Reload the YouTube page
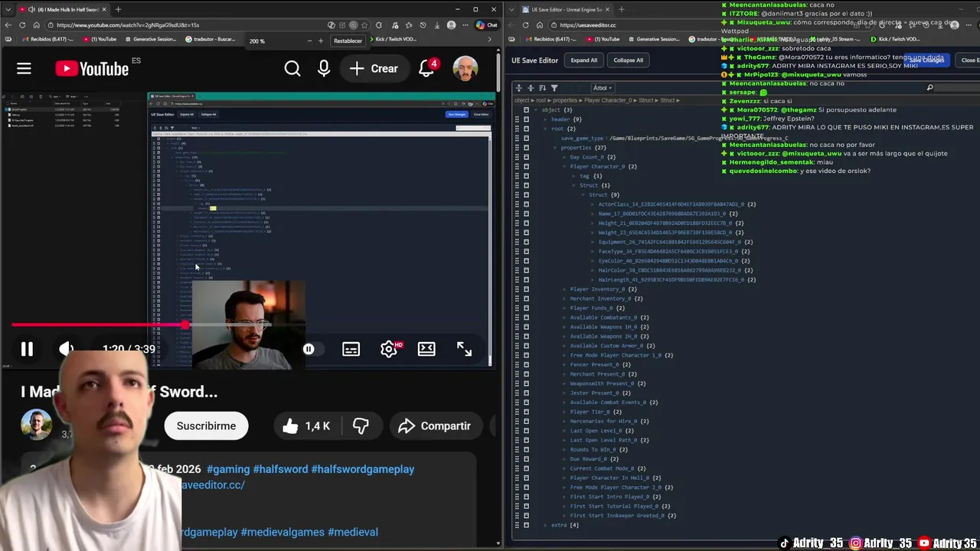The width and height of the screenshot is (980, 551). tap(22, 25)
